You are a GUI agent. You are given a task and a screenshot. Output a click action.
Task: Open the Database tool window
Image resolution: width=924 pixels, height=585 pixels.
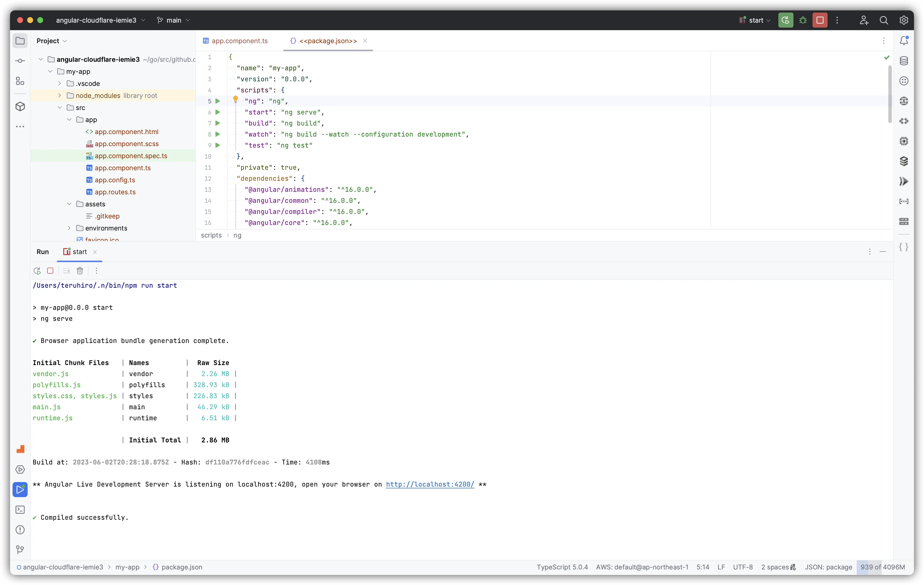pyautogui.click(x=904, y=61)
